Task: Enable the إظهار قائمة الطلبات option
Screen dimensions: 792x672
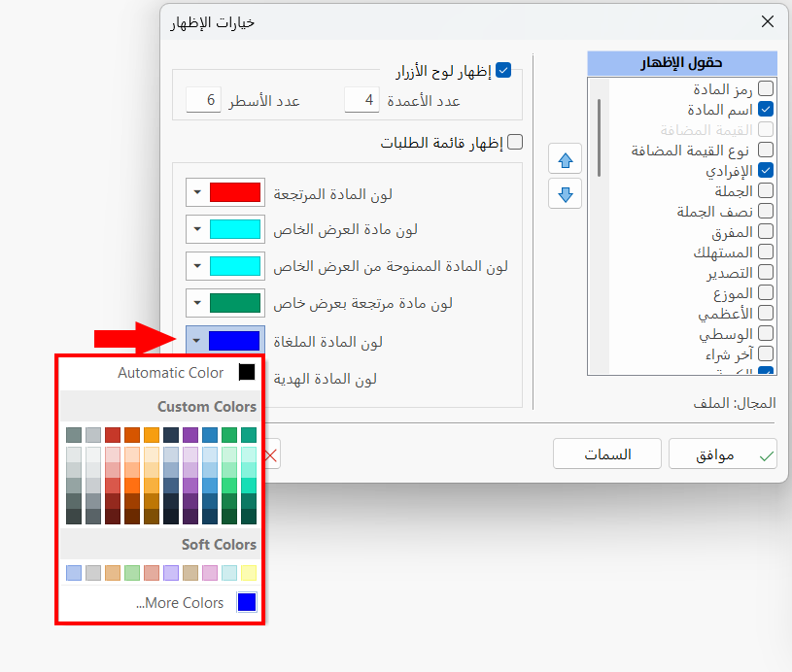Action: pos(515,141)
